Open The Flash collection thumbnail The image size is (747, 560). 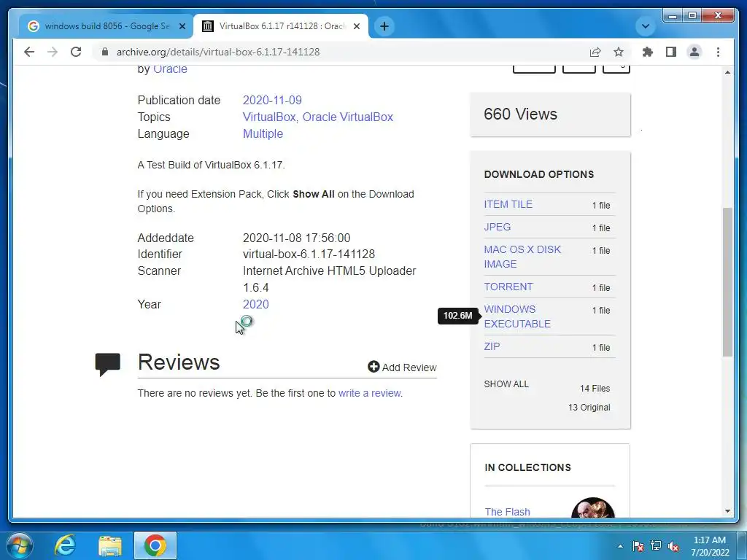coord(593,507)
